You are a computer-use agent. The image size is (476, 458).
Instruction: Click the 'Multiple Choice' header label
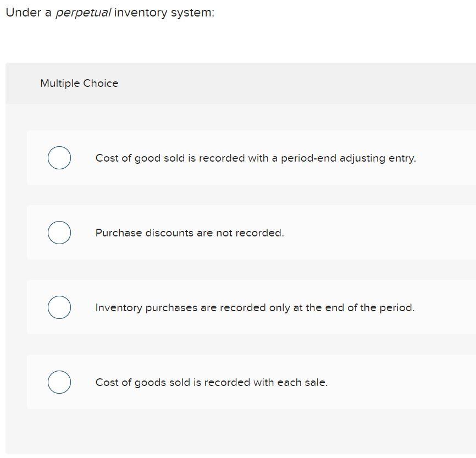point(79,83)
